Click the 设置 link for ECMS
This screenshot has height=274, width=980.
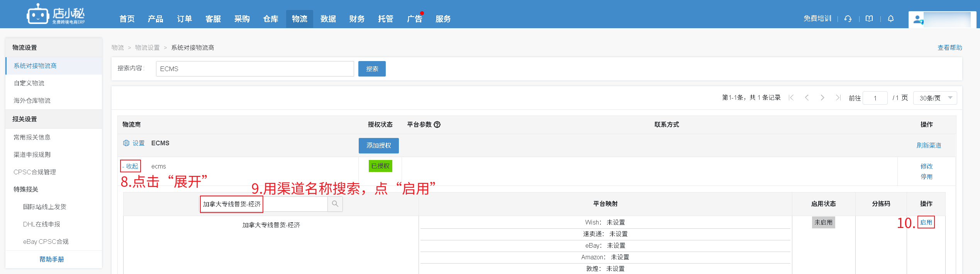[x=139, y=143]
